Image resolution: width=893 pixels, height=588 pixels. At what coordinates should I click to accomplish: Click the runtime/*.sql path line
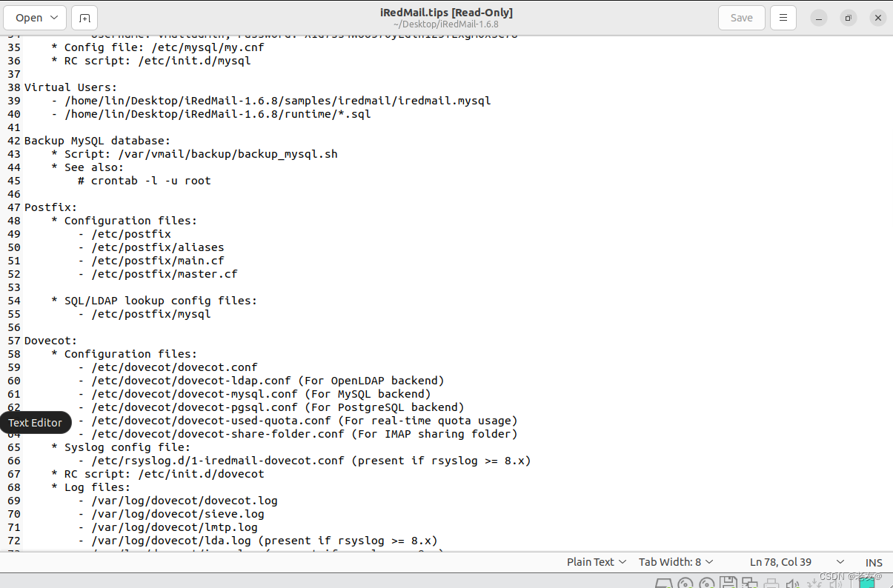click(210, 114)
